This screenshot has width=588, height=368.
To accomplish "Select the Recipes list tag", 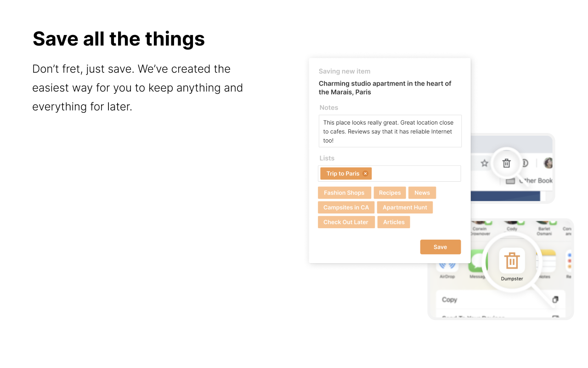I will [x=390, y=193].
